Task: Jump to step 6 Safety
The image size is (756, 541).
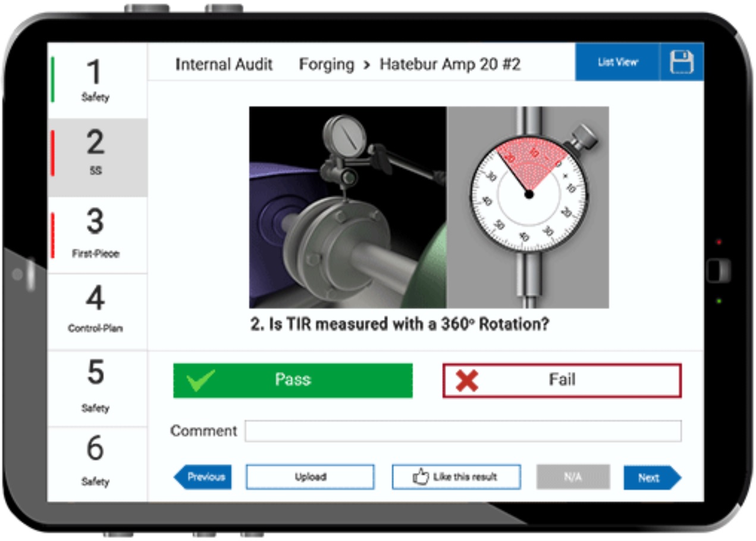Action: pos(97,464)
